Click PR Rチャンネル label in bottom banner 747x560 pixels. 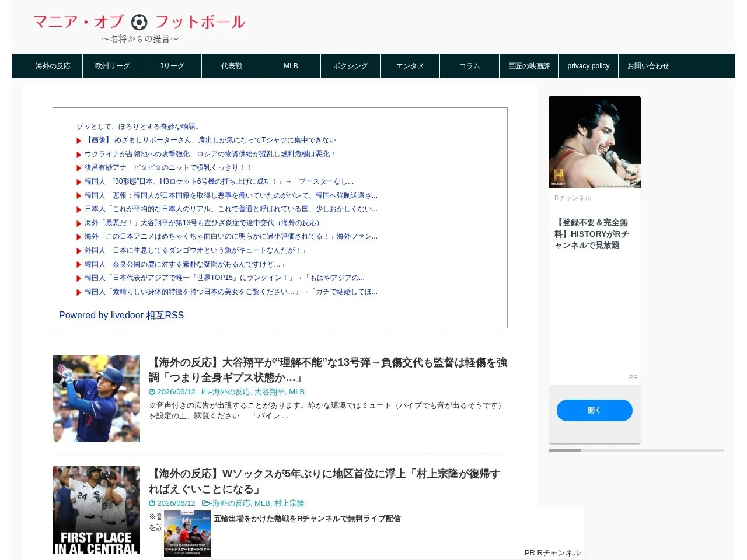[x=552, y=553]
